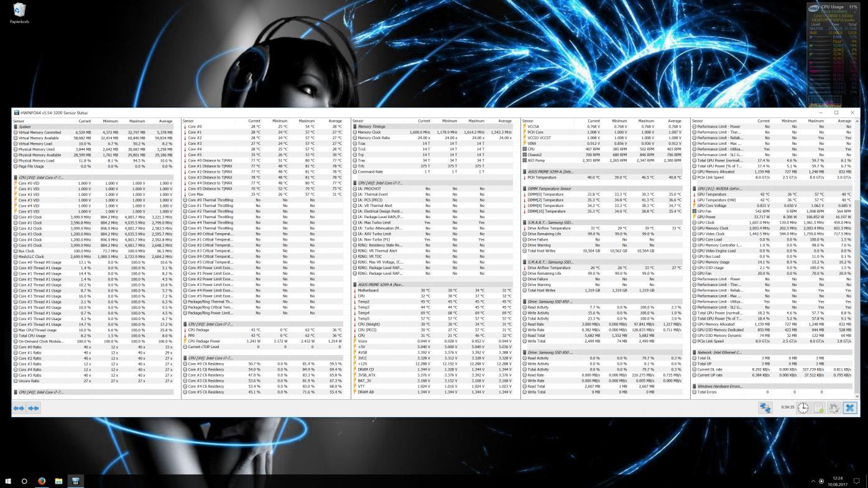Select the GPU [#1]: NVIDIA GeFor... group header
868x488 pixels.
[x=772, y=189]
